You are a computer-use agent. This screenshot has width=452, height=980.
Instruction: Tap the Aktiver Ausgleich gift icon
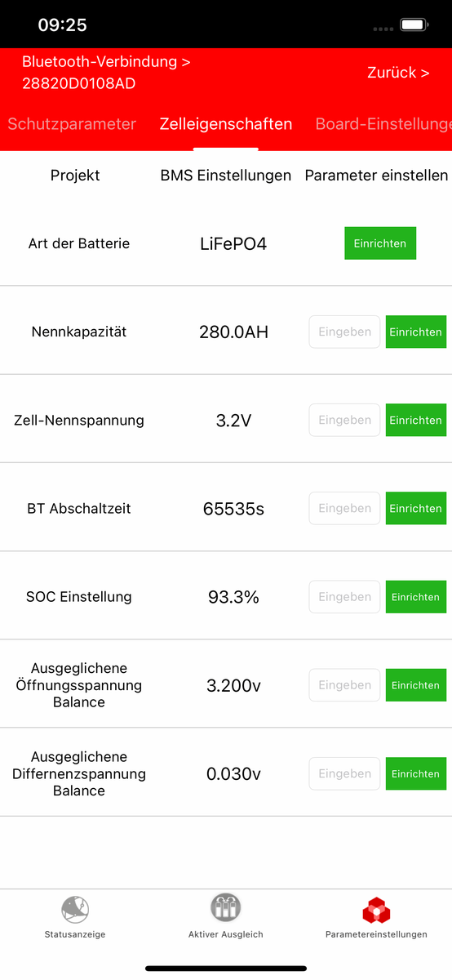point(225,909)
